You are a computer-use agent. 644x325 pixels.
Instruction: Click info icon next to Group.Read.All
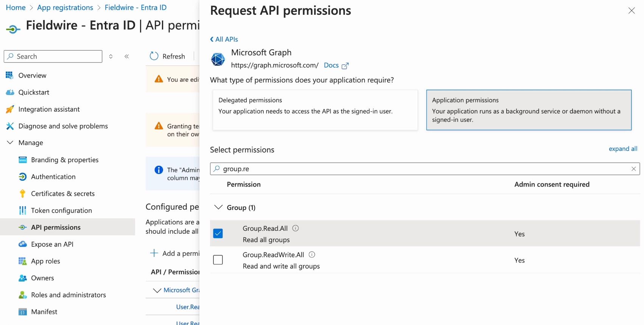pyautogui.click(x=296, y=228)
